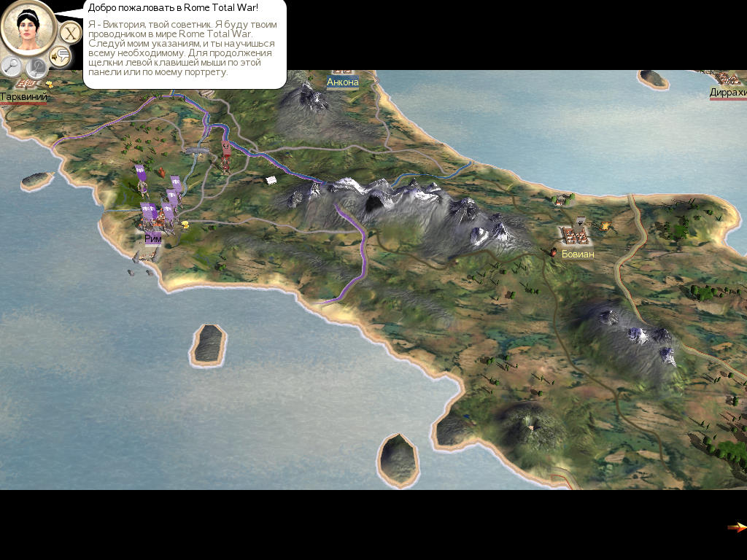Click the advisor speech text panel
The height and width of the screenshot is (560, 747).
click(185, 44)
